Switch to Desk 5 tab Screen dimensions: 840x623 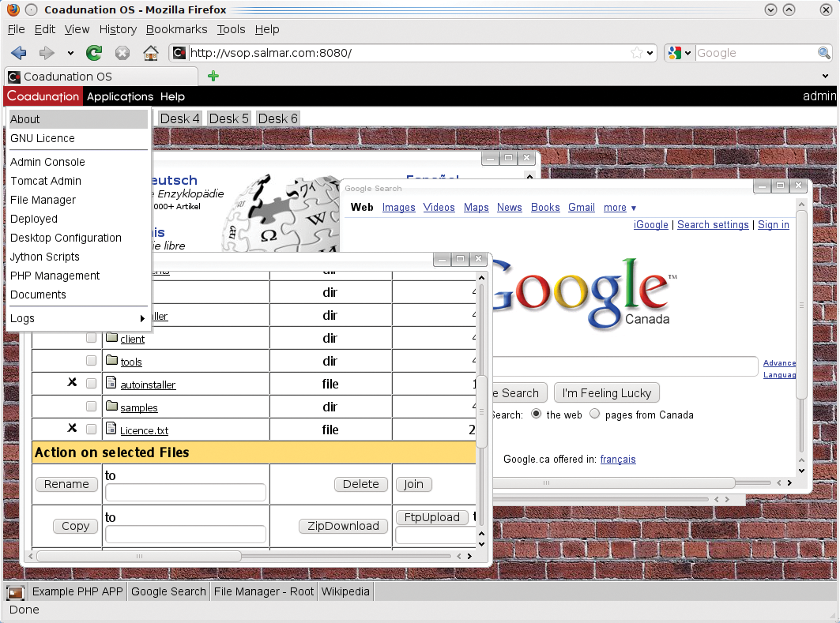[x=228, y=118]
